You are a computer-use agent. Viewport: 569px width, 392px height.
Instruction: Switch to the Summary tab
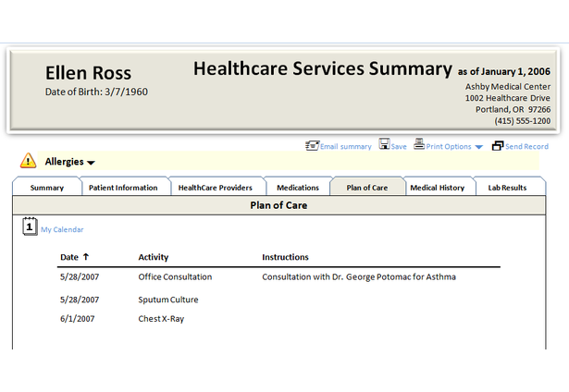[x=47, y=188]
